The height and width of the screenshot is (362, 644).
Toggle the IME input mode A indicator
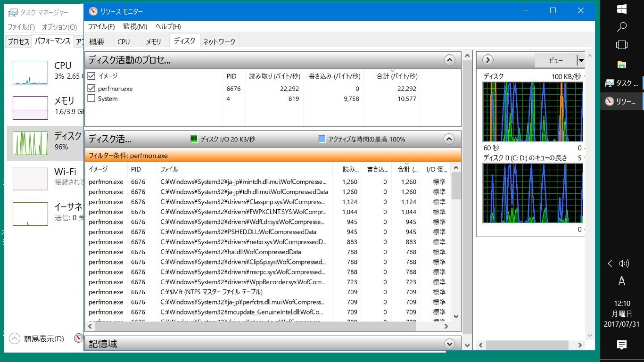(622, 281)
